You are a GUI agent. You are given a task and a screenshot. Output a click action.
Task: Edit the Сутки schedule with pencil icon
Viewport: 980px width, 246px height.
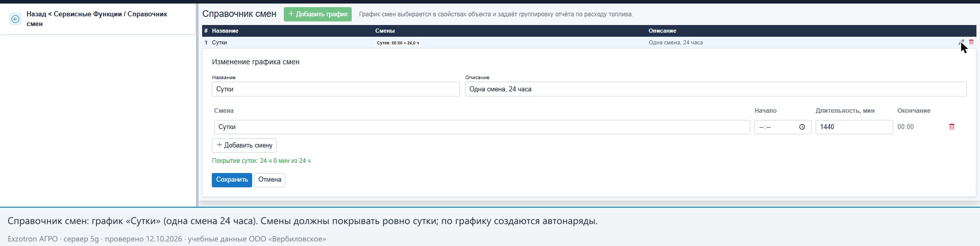(962, 42)
